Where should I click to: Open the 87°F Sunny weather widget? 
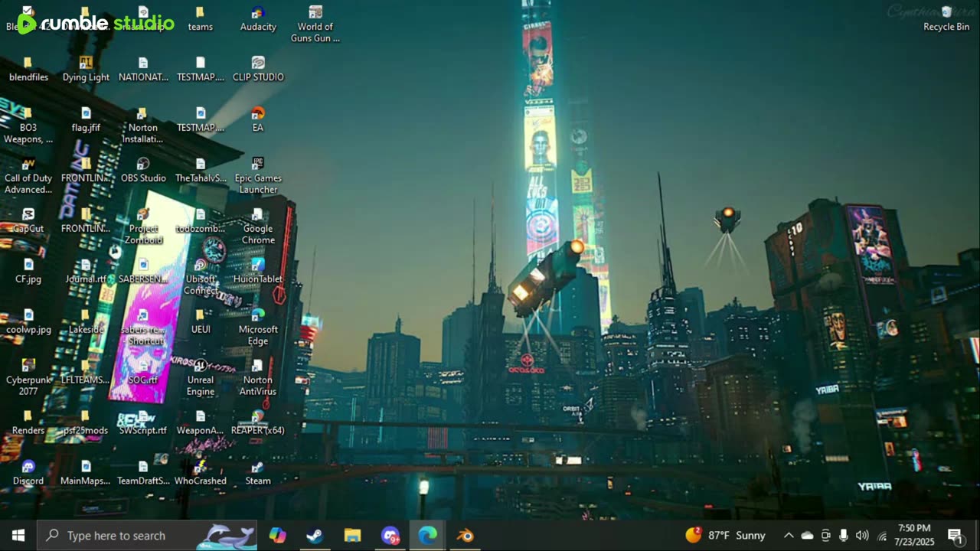coord(725,536)
